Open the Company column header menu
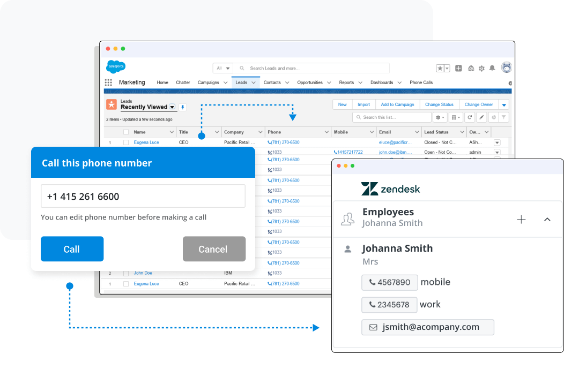579x392 pixels. click(x=261, y=132)
